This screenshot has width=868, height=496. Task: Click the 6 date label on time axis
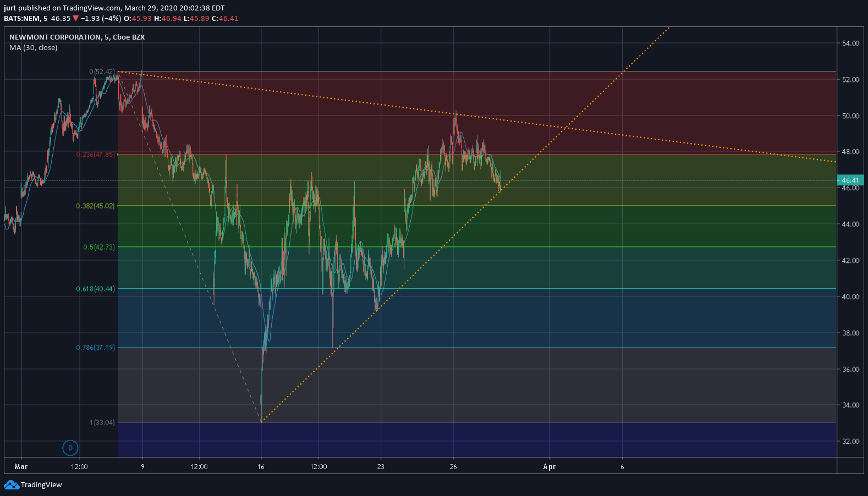pyautogui.click(x=622, y=467)
